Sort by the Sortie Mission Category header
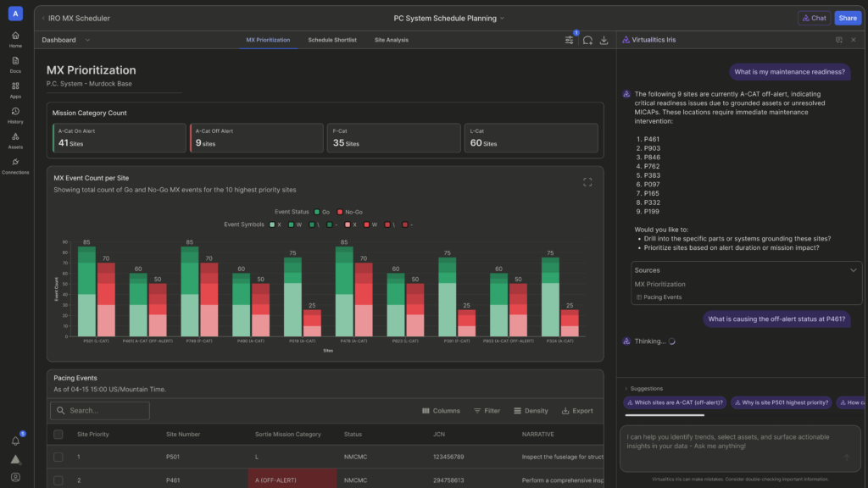The width and height of the screenshot is (868, 488). [x=288, y=435]
